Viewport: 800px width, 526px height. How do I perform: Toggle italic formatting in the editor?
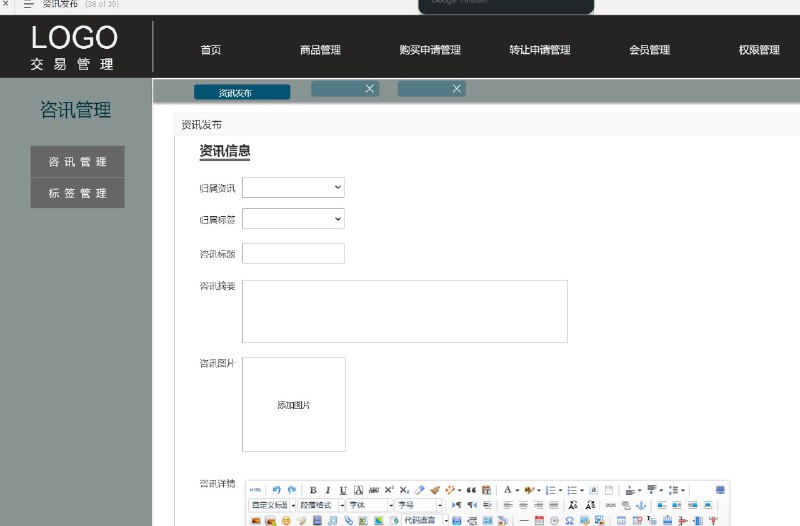pos(328,490)
